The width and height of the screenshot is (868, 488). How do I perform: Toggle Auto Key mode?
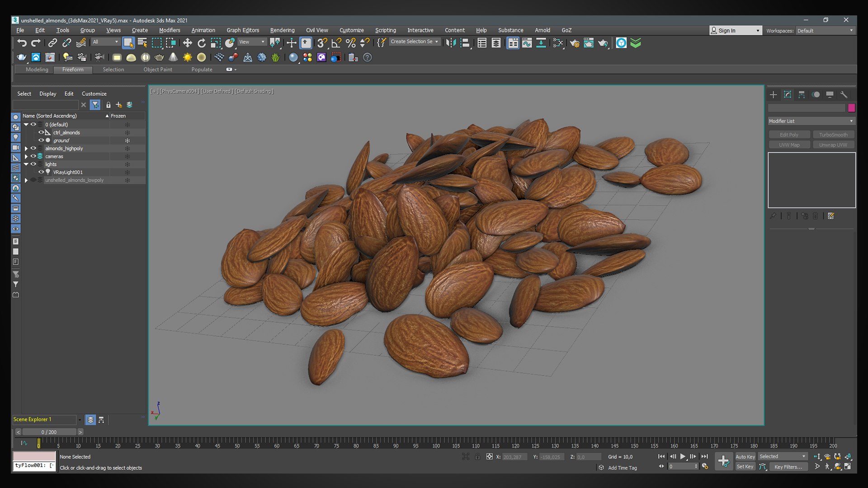click(745, 457)
